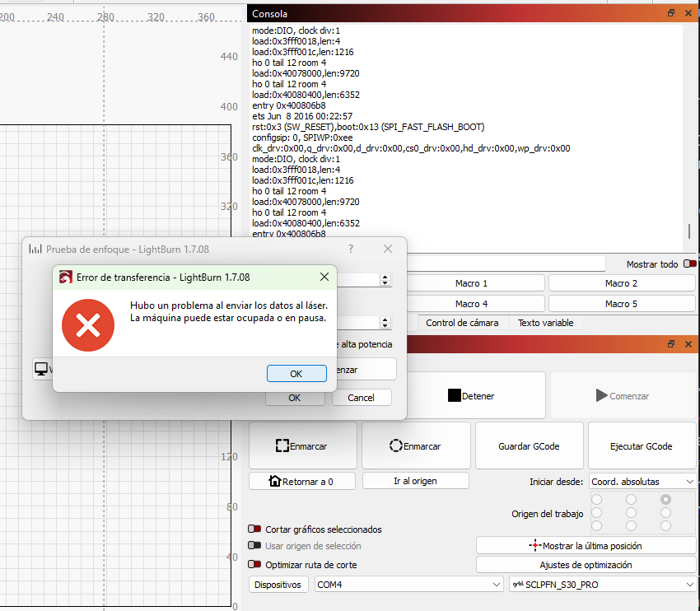Click the console command input field
The image size is (700, 611).
(506, 264)
